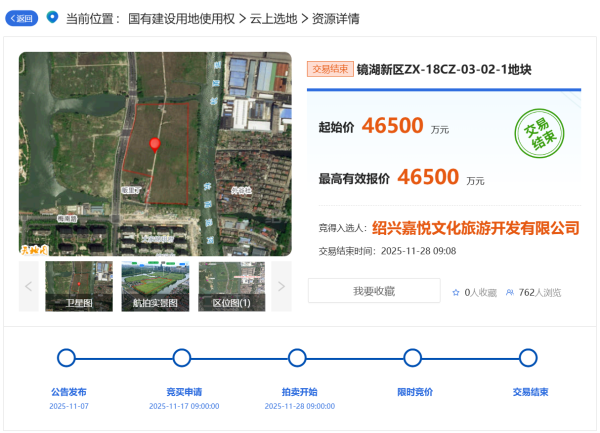Select the 限时竞价 timeline step circle

pyautogui.click(x=412, y=358)
